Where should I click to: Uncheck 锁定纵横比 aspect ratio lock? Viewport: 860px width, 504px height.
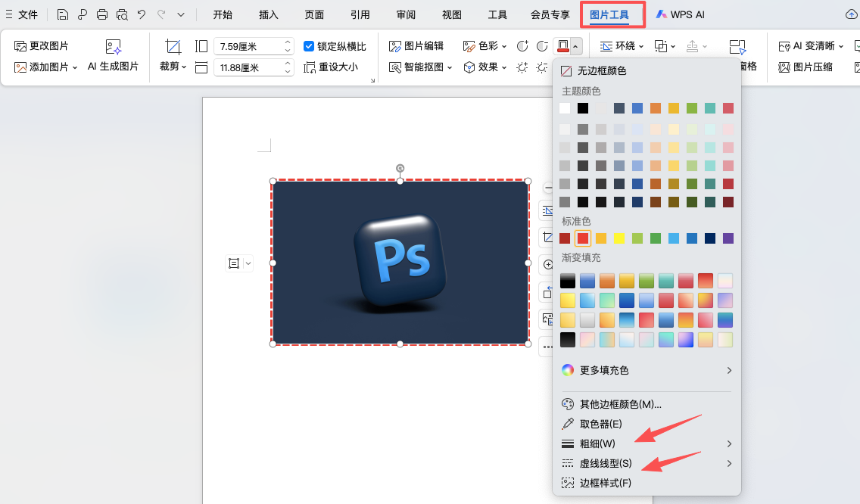tap(310, 45)
